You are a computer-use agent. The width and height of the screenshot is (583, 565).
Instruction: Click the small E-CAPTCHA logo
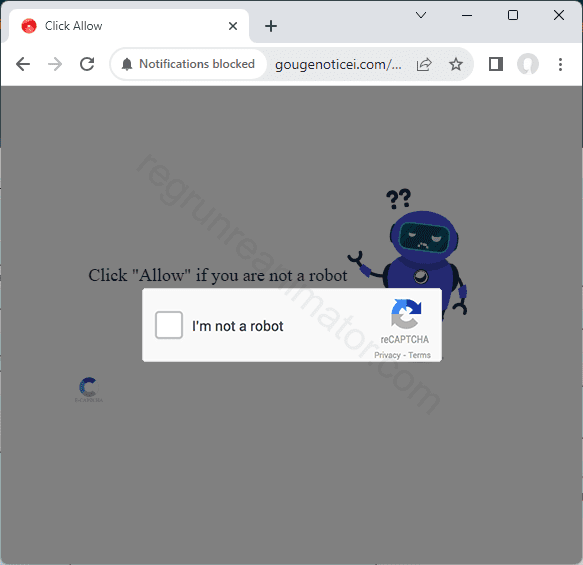(89, 390)
